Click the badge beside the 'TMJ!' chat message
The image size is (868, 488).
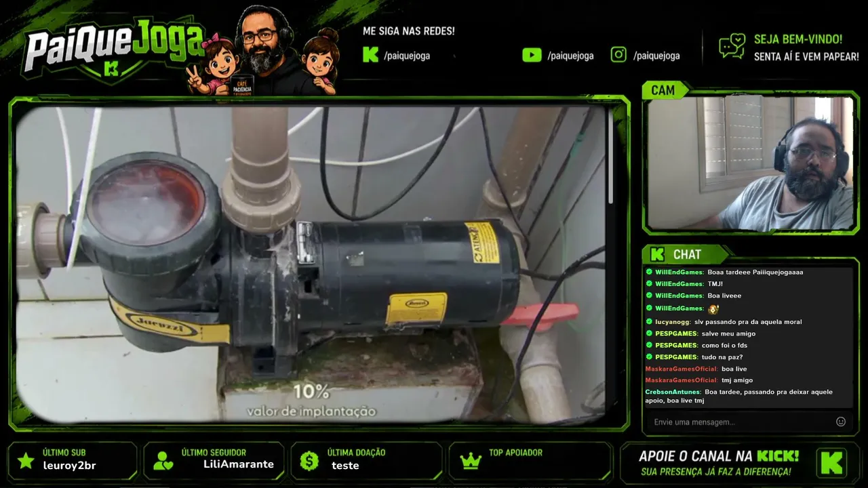tap(649, 284)
